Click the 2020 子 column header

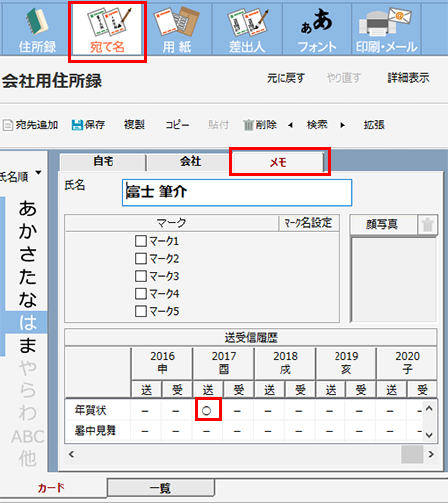click(x=407, y=363)
